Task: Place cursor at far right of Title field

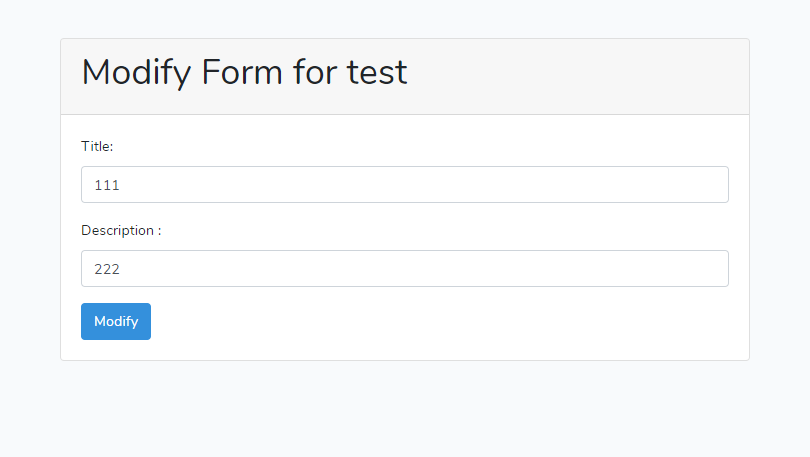Action: pos(715,185)
